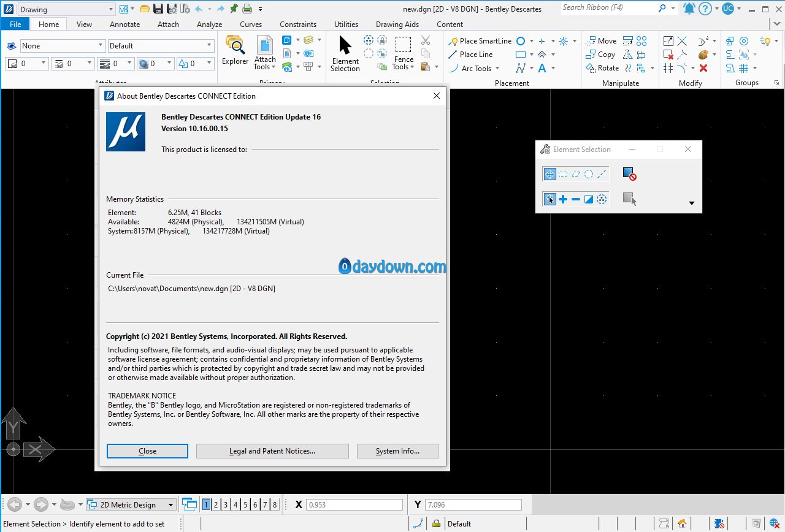Select the Individual method in the Element Selection window
The width and height of the screenshot is (785, 532).
point(550,174)
